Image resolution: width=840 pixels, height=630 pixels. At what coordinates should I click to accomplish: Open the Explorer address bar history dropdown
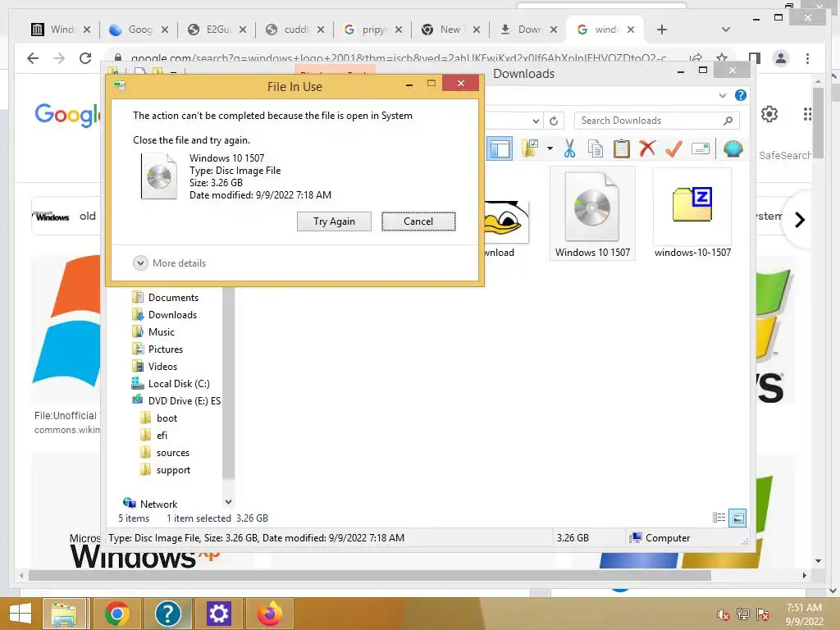(x=536, y=121)
